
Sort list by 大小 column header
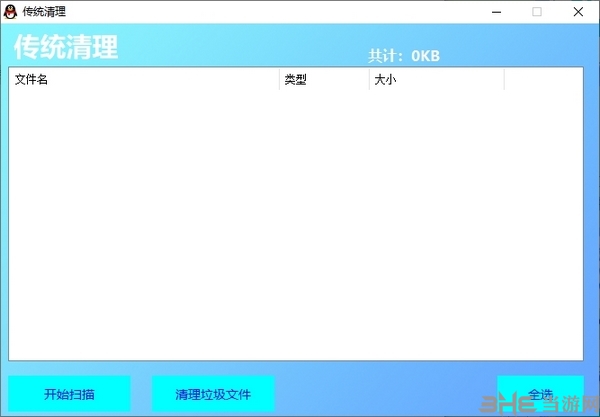pos(437,80)
